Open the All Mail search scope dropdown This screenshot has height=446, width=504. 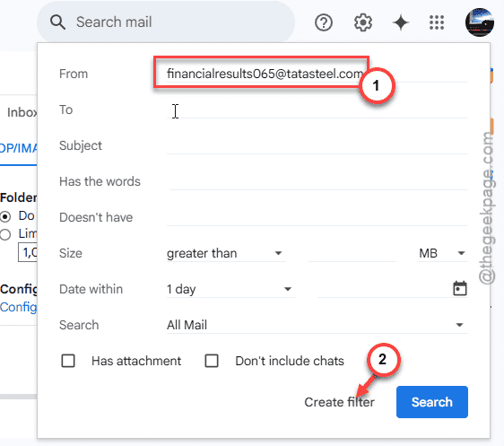(317, 325)
